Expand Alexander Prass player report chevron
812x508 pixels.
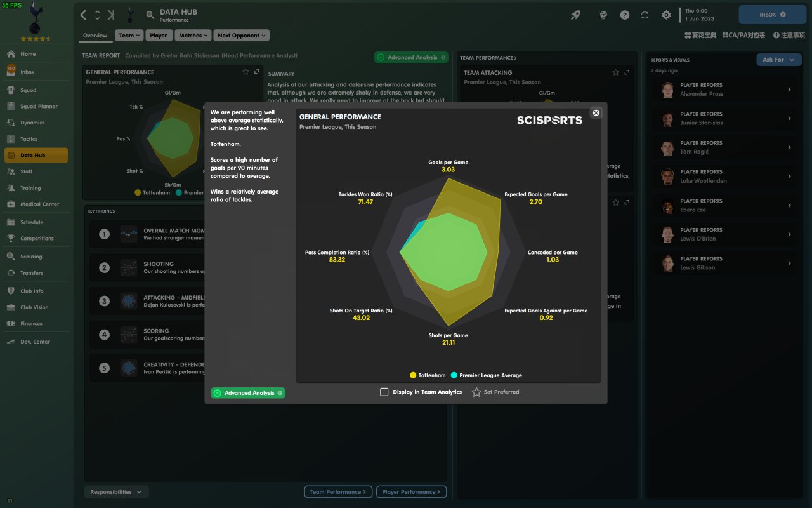[789, 90]
